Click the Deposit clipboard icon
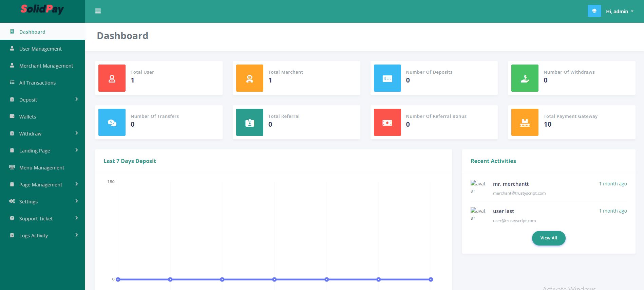This screenshot has height=290, width=644. (12, 99)
